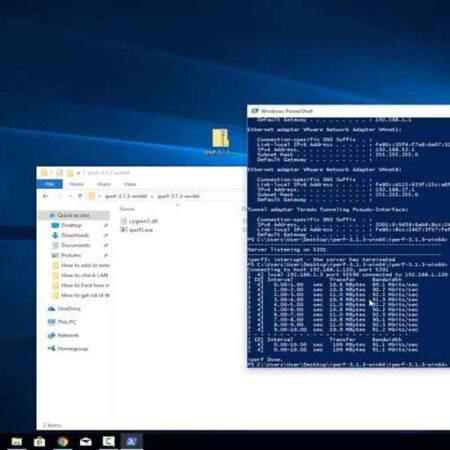Click the properties quick access toolbar icon

click(60, 172)
